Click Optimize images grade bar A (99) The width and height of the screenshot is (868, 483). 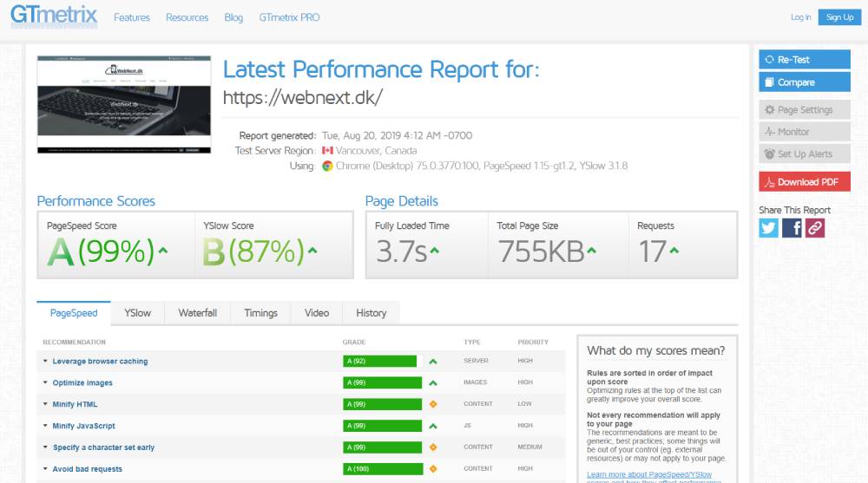383,383
